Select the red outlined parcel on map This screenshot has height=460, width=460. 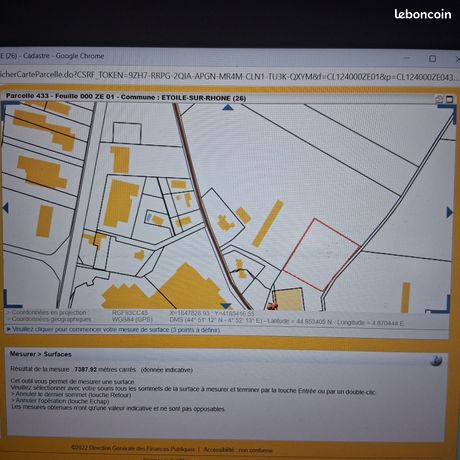pos(322,255)
